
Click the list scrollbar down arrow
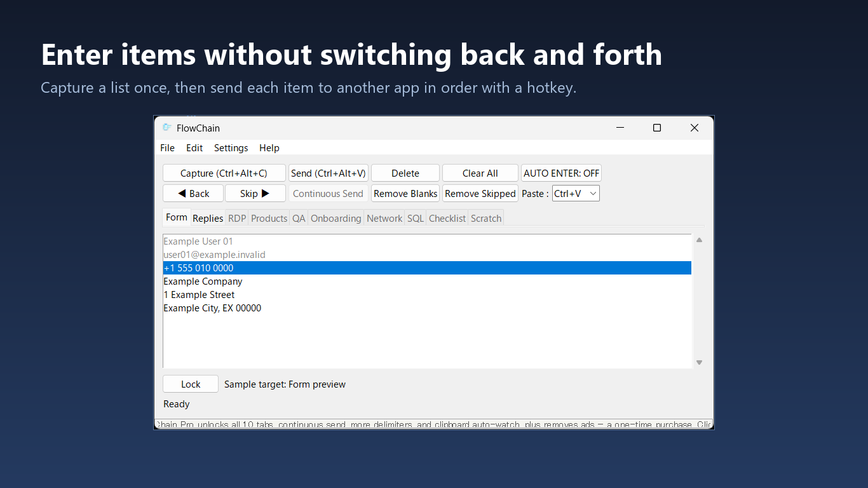(699, 362)
